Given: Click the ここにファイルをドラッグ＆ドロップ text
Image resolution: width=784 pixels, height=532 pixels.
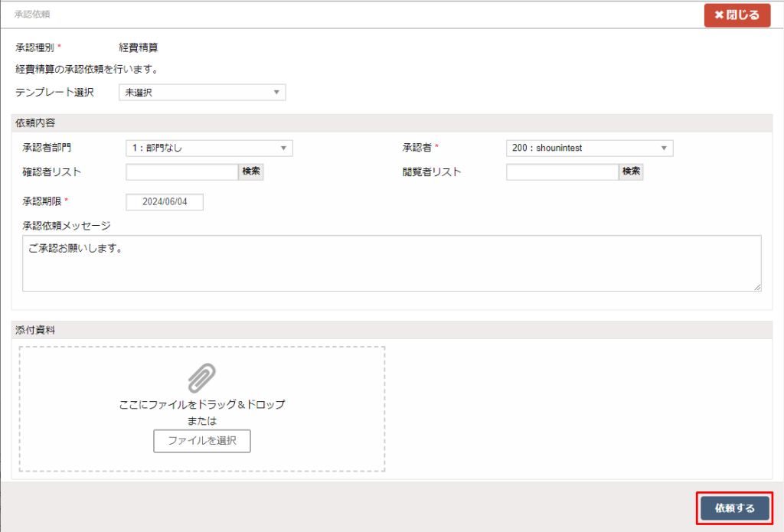Looking at the screenshot, I should (202, 404).
